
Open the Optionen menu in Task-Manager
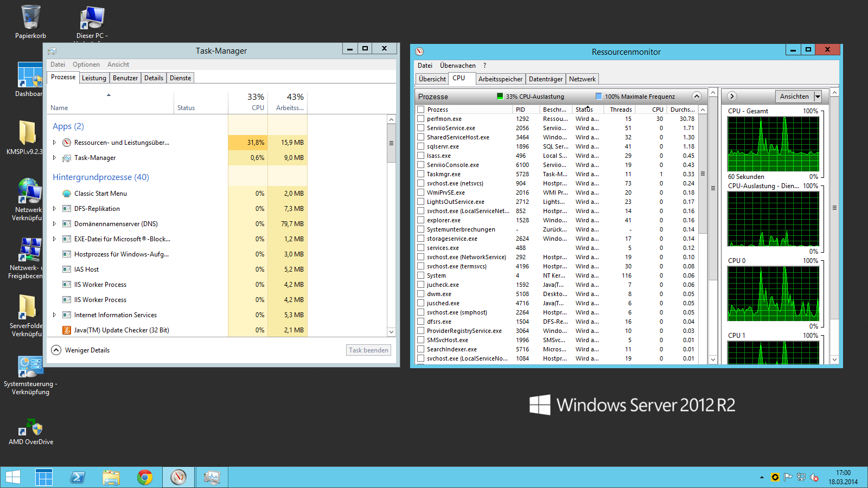coord(86,65)
